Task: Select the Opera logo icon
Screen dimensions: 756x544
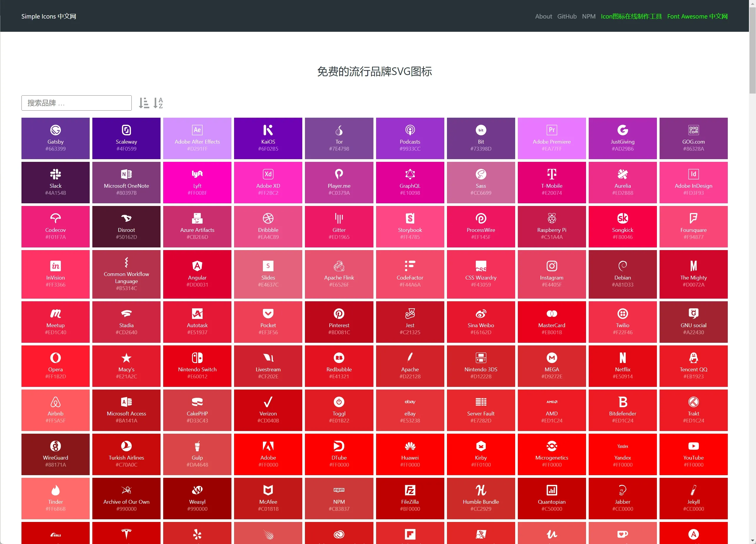Action: [x=55, y=357]
